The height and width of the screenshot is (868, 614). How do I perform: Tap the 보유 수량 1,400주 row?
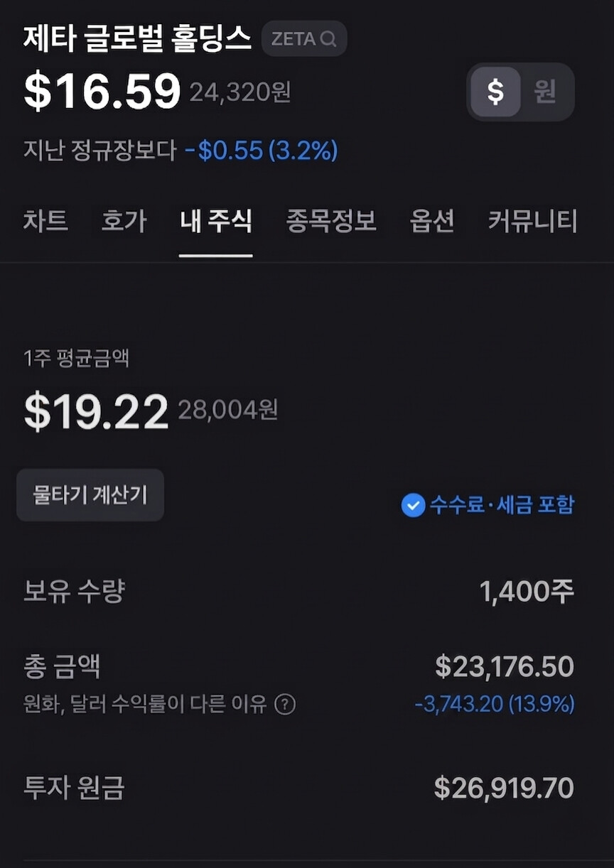coord(298,591)
